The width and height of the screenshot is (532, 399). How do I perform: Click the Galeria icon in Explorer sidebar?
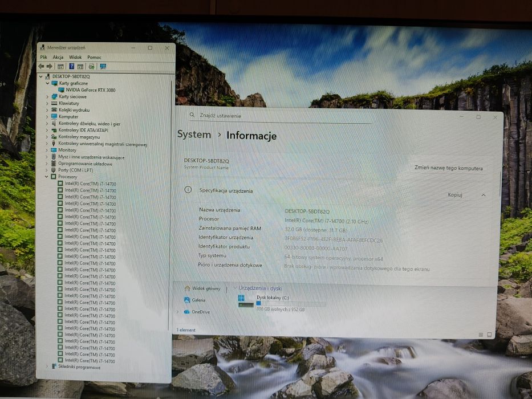[187, 300]
